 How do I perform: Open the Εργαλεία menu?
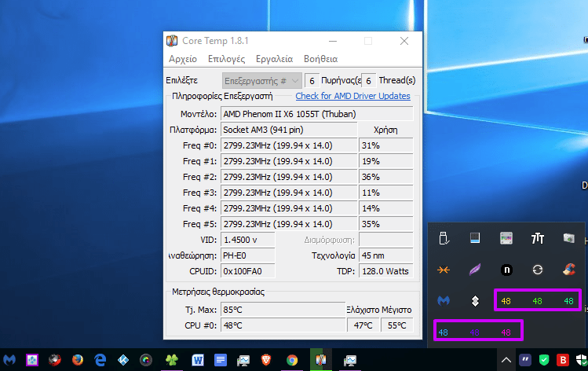tap(274, 59)
